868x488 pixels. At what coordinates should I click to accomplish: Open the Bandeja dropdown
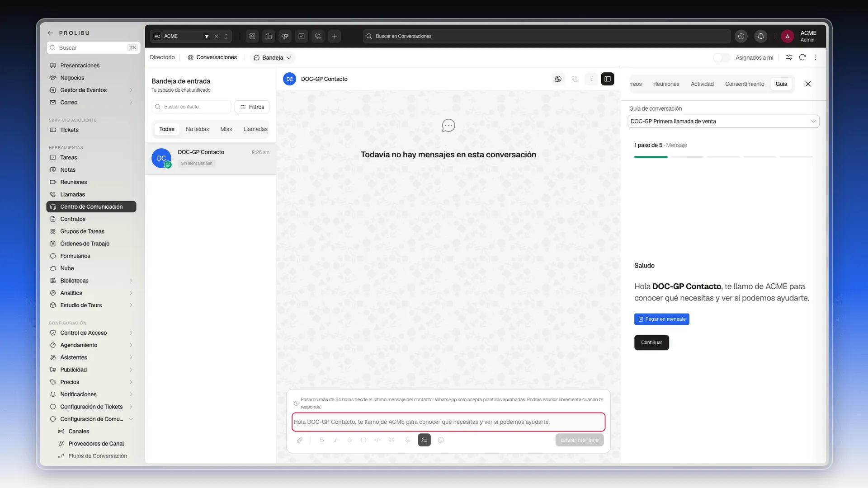[273, 57]
